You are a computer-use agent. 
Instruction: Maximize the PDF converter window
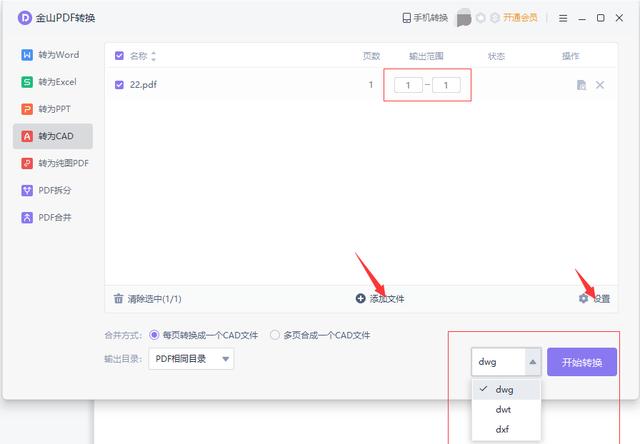[601, 18]
